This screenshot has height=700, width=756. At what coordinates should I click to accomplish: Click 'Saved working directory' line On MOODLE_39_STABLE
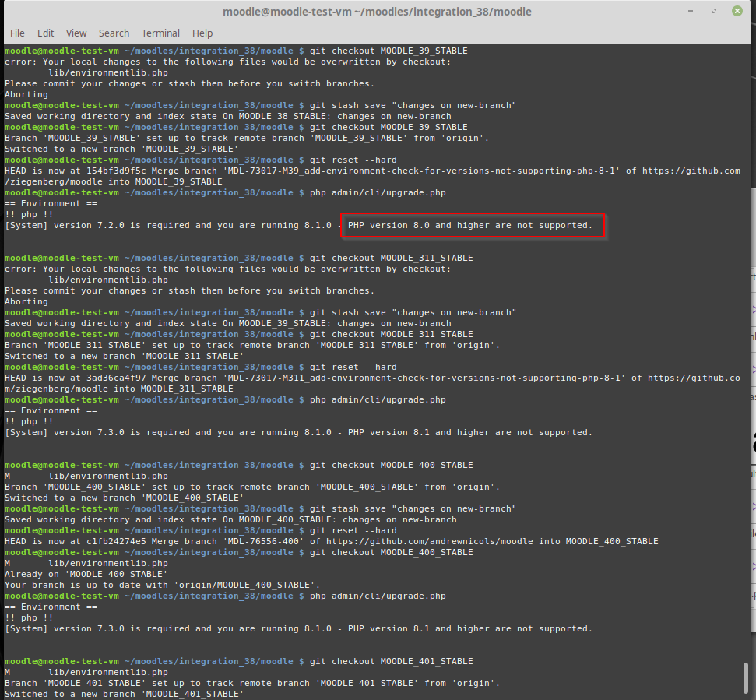228,323
